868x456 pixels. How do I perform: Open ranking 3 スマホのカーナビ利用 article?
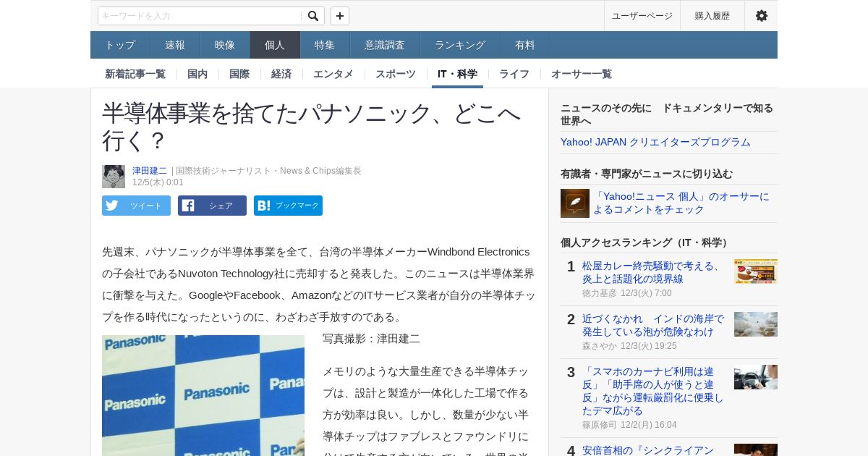(x=653, y=391)
